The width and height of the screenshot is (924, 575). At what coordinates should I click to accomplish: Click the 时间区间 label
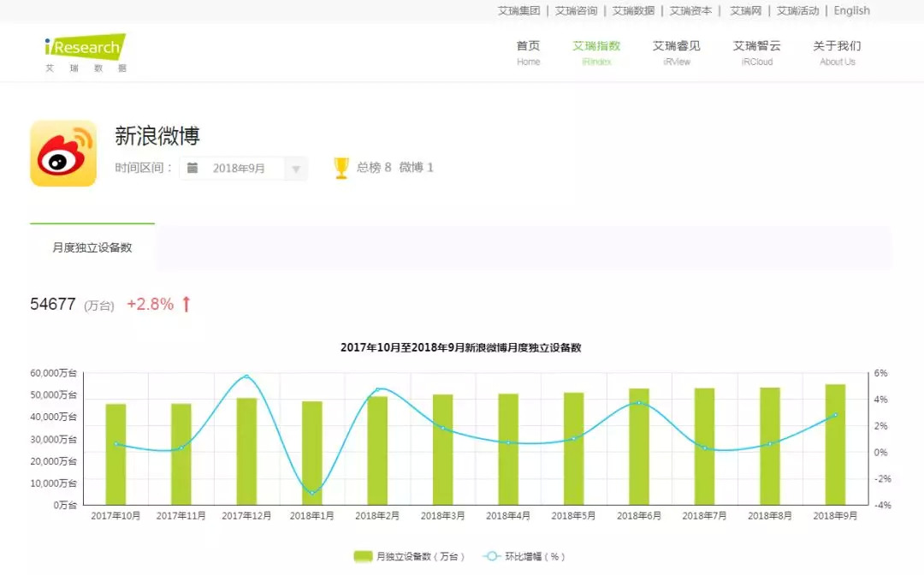pyautogui.click(x=143, y=168)
